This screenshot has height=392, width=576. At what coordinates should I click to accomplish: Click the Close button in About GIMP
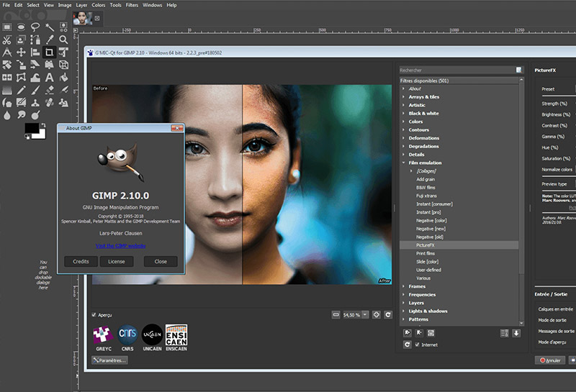161,261
